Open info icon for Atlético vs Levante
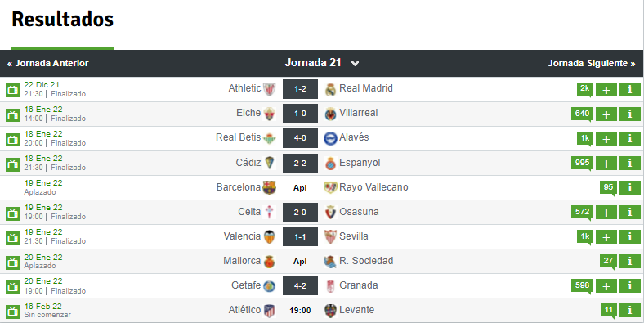The image size is (644, 323). (629, 310)
